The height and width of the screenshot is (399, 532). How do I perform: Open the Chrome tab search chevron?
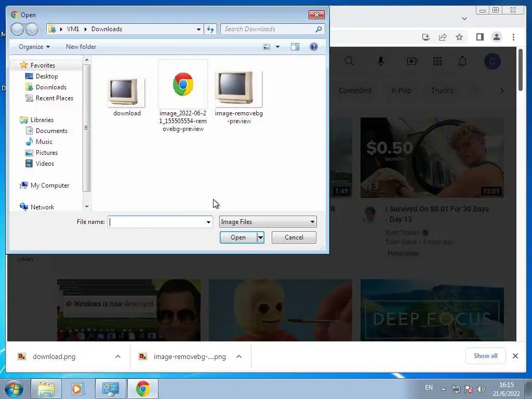point(464,19)
